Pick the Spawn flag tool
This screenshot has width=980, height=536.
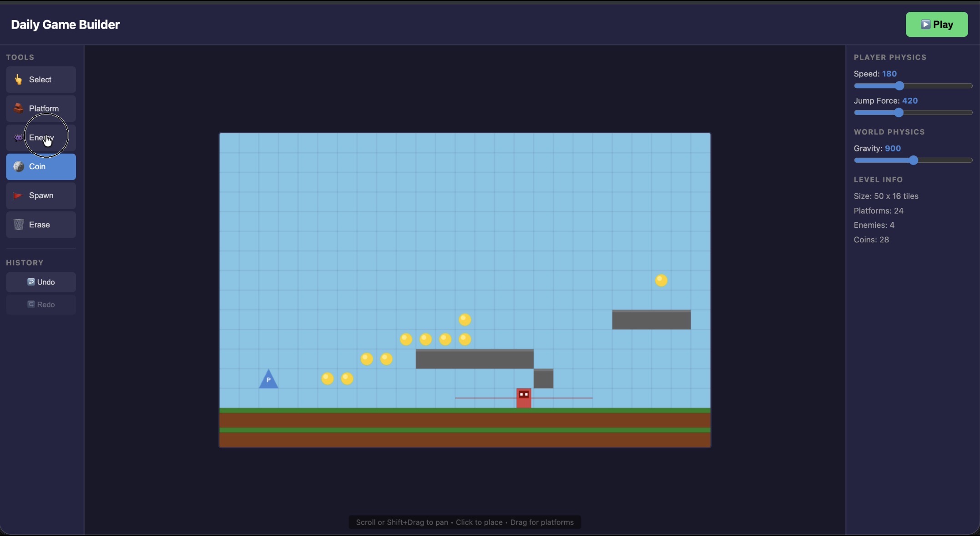(40, 195)
